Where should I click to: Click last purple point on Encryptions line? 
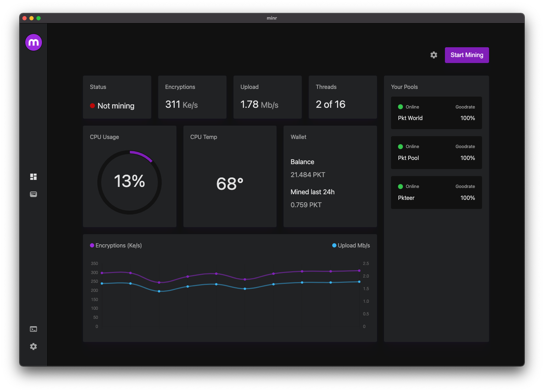[x=359, y=271]
